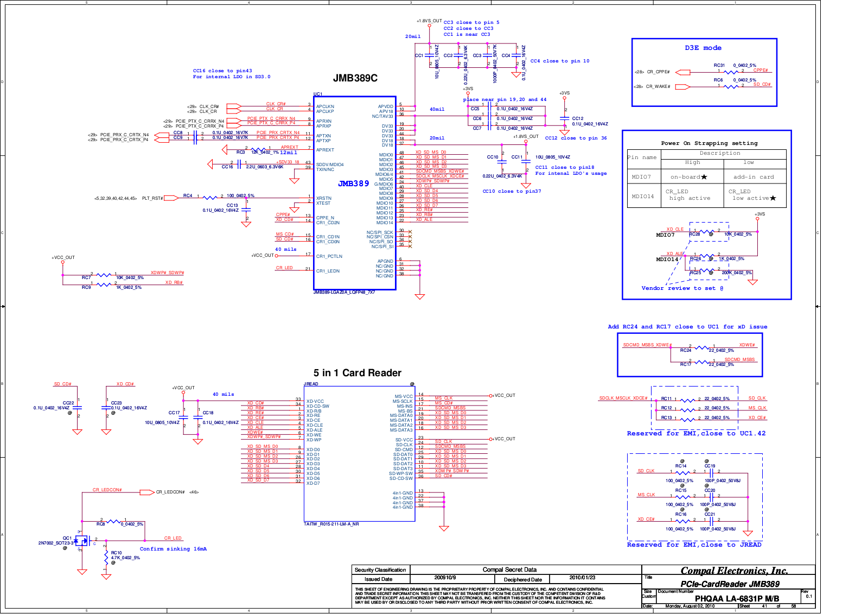
Task: Select 'Compal Secret Data' classification text
Action: [x=509, y=569]
